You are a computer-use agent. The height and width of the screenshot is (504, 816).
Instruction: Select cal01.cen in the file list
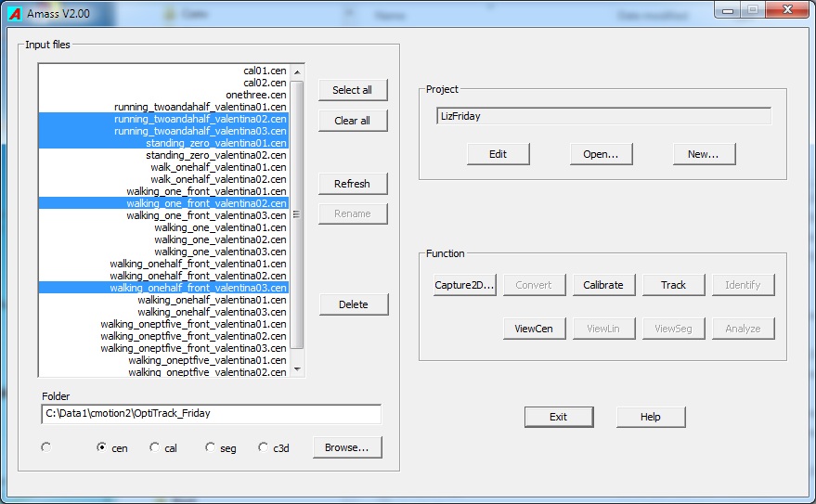tap(265, 71)
